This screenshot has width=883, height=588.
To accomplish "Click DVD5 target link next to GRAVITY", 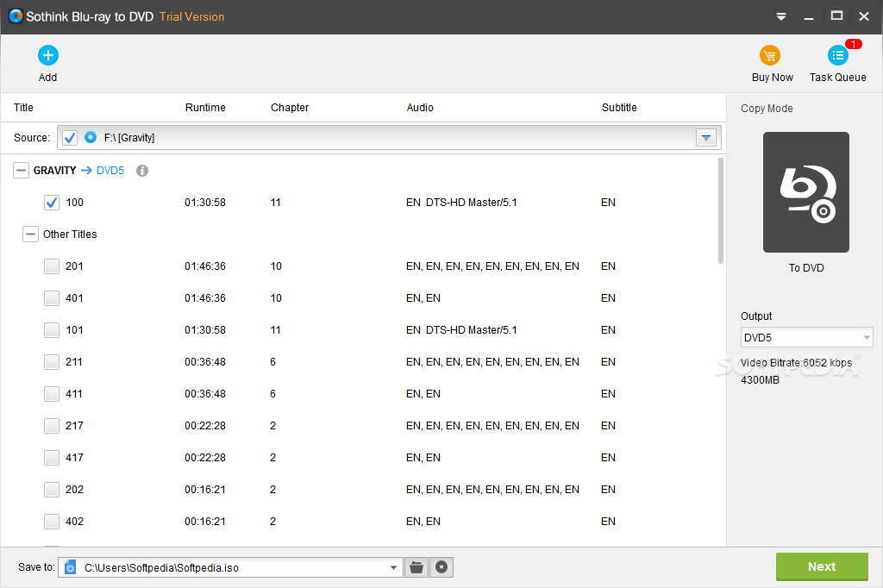I will coord(110,171).
